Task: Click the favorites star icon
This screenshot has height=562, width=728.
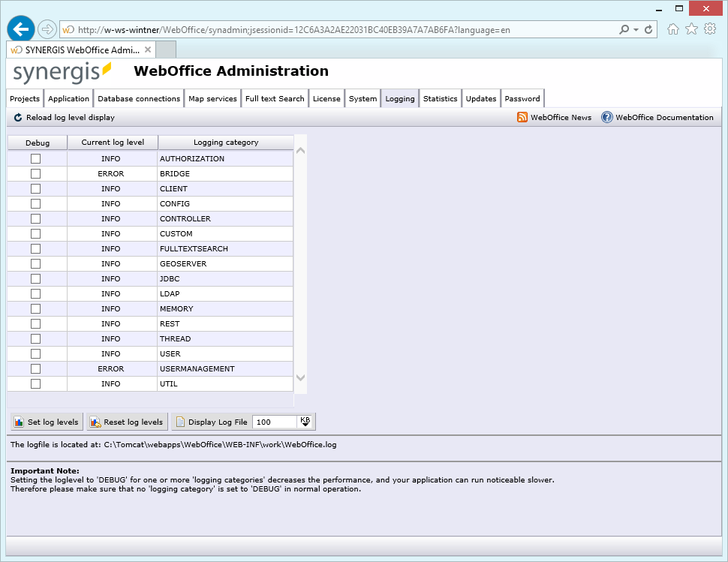Action: point(691,29)
